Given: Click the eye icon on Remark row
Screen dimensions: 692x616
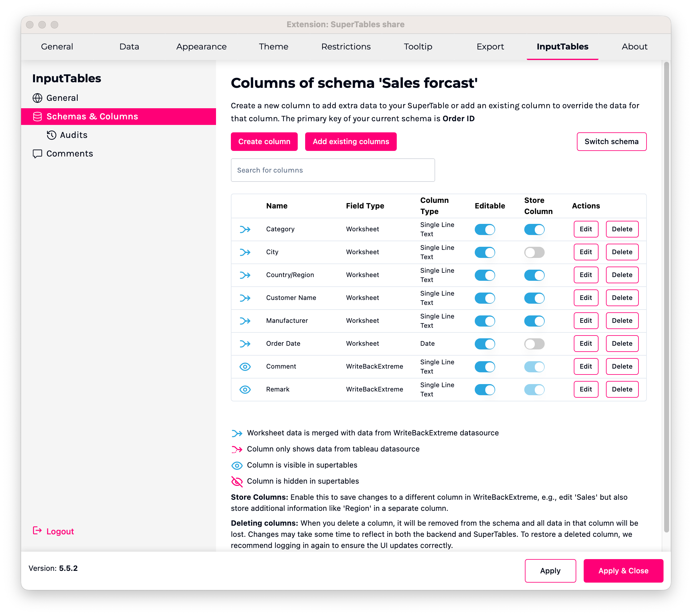Looking at the screenshot, I should pyautogui.click(x=245, y=390).
